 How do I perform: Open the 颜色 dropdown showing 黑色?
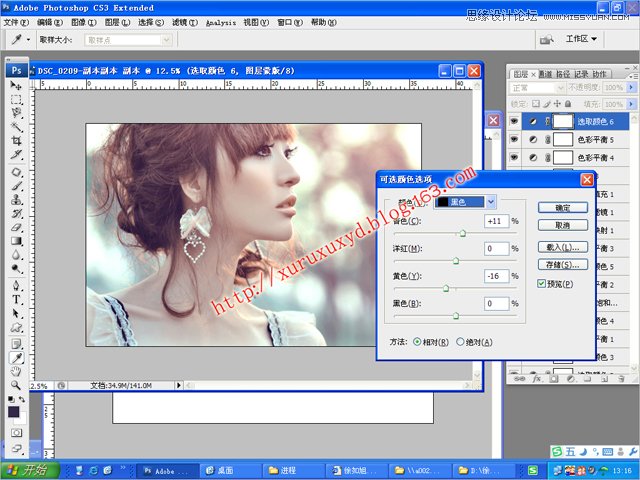click(465, 202)
